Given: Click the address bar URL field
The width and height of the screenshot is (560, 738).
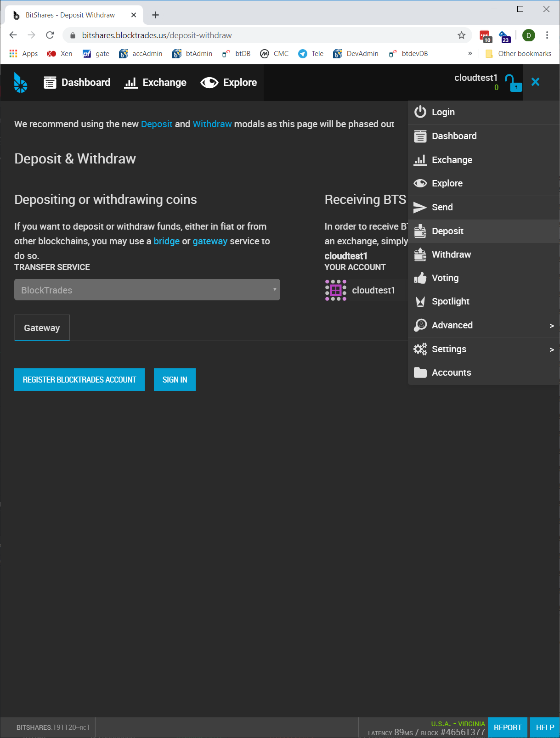Looking at the screenshot, I should pyautogui.click(x=266, y=35).
